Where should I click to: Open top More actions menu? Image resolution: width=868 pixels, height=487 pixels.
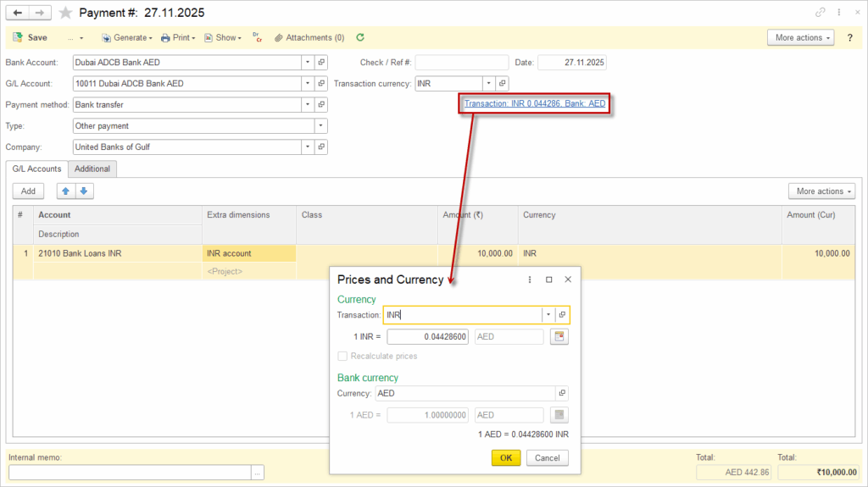tap(800, 38)
